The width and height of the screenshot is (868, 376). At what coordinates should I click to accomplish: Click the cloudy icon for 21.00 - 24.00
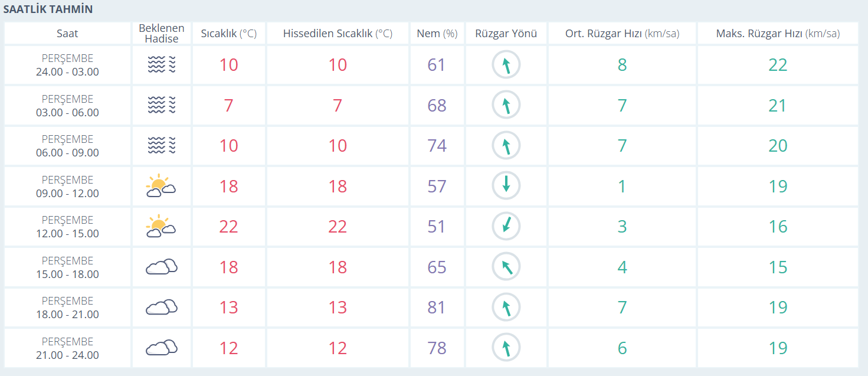[161, 348]
